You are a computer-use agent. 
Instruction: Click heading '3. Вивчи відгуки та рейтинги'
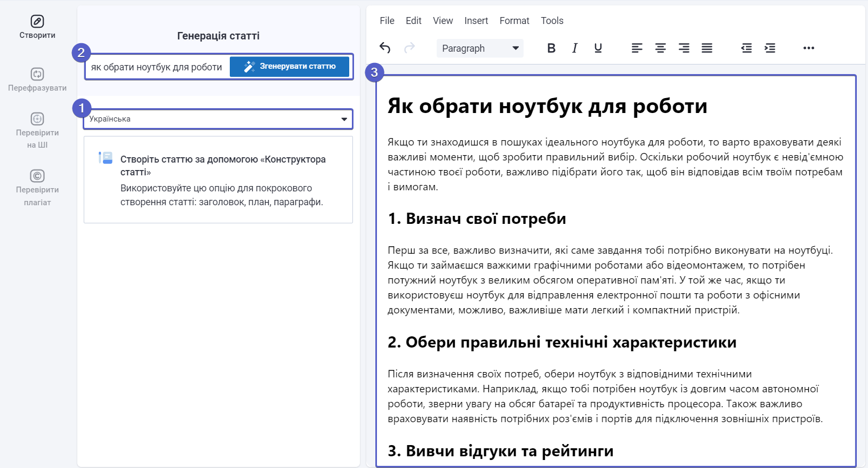click(500, 451)
